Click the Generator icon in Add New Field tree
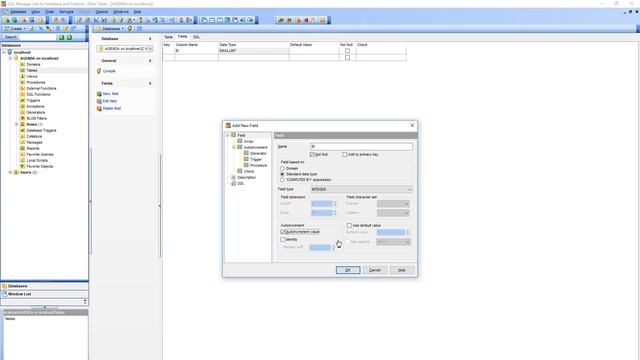The height and width of the screenshot is (360, 640). click(246, 153)
